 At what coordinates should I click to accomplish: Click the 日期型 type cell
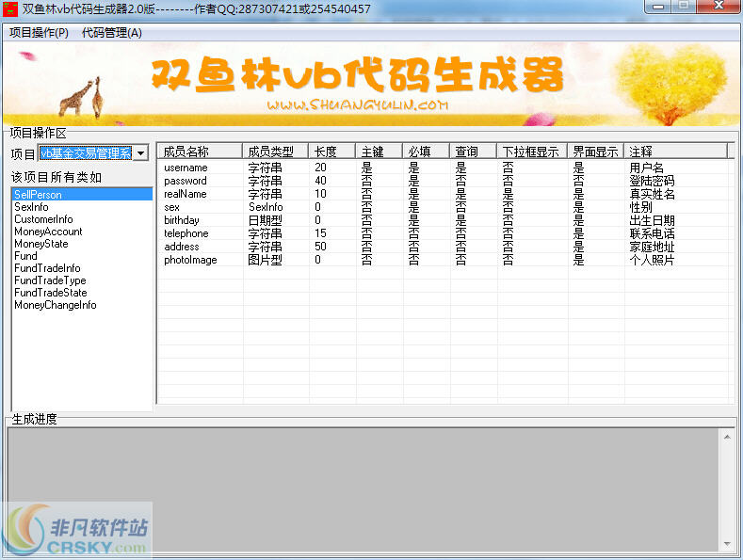265,220
